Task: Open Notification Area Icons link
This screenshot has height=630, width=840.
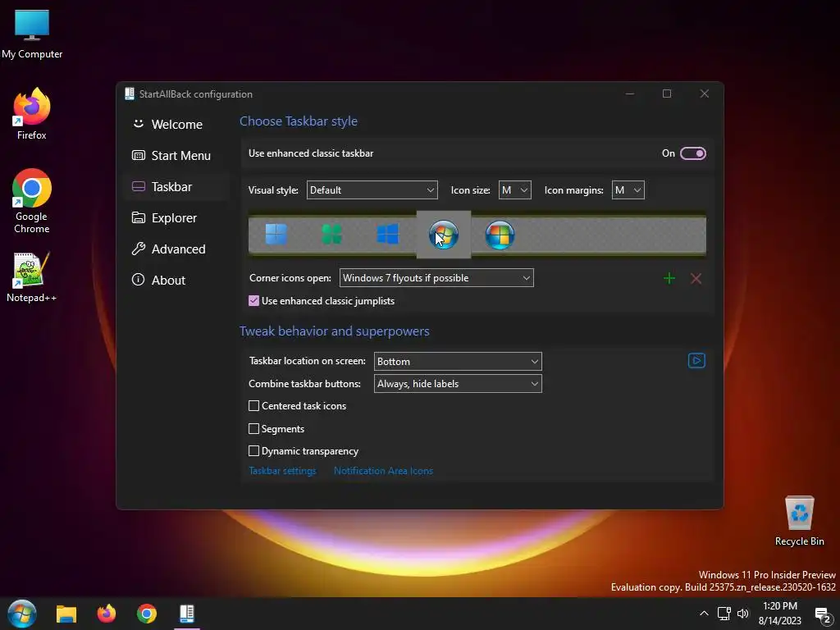Action: pos(383,471)
